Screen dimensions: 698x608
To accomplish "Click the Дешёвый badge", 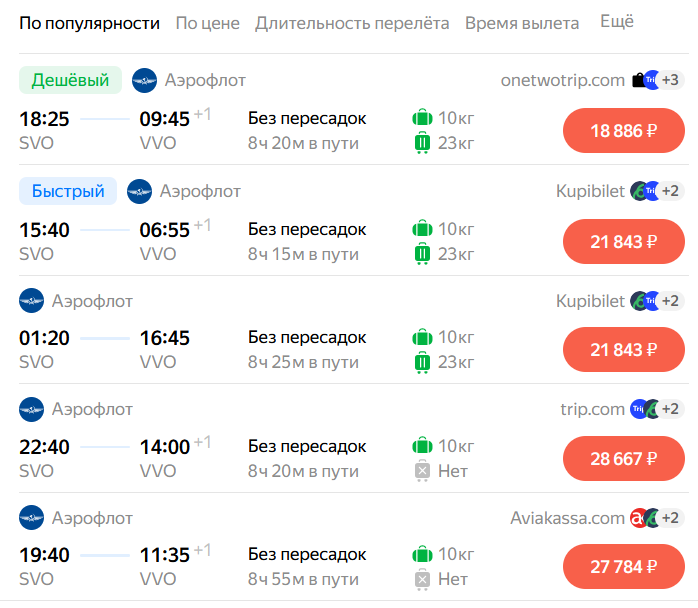I will (x=70, y=80).
